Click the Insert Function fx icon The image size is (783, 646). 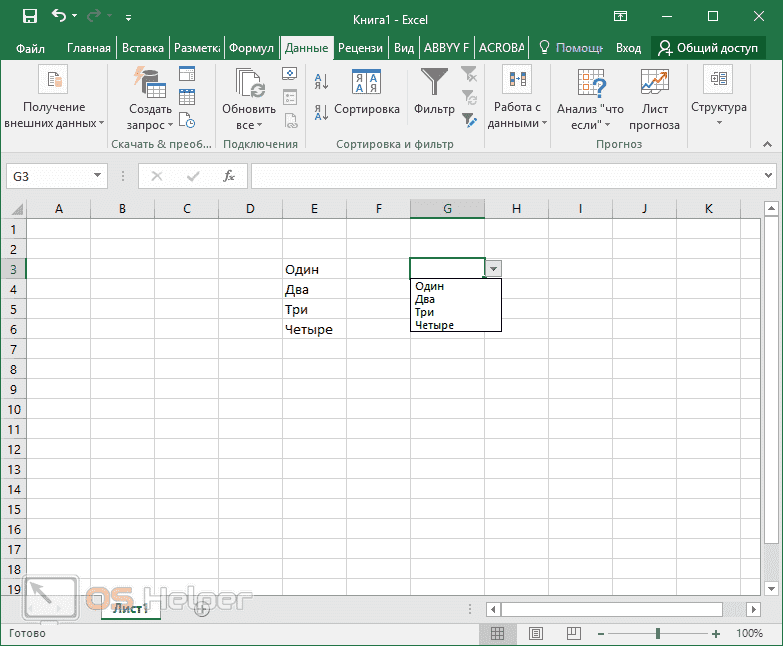[228, 176]
